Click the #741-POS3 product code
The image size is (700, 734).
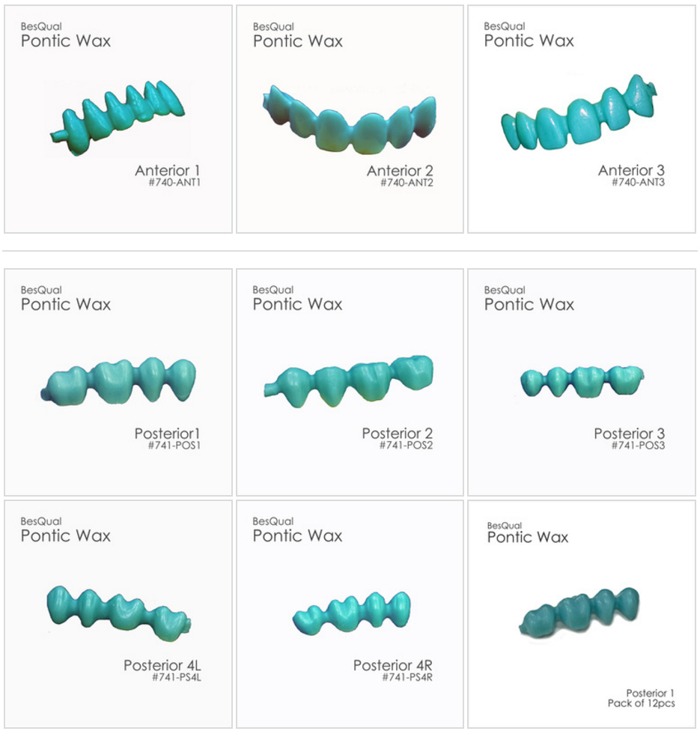click(638, 446)
